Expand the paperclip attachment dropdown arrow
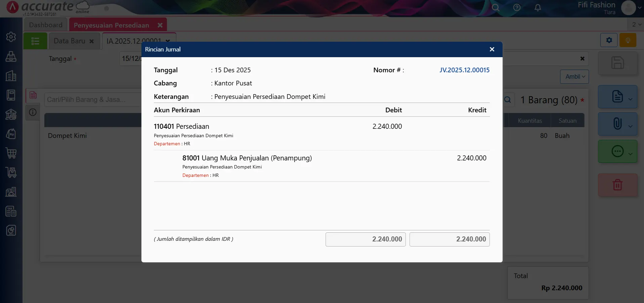 [x=631, y=126]
